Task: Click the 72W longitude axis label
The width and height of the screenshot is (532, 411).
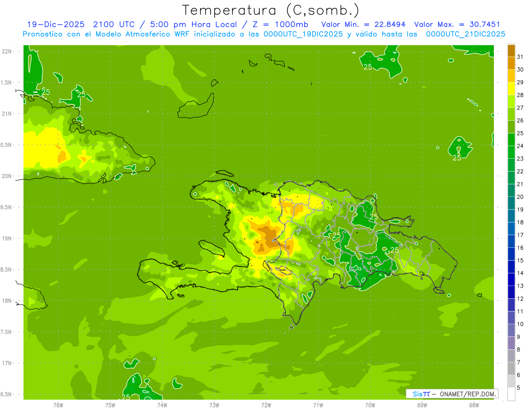Action: [x=266, y=405]
